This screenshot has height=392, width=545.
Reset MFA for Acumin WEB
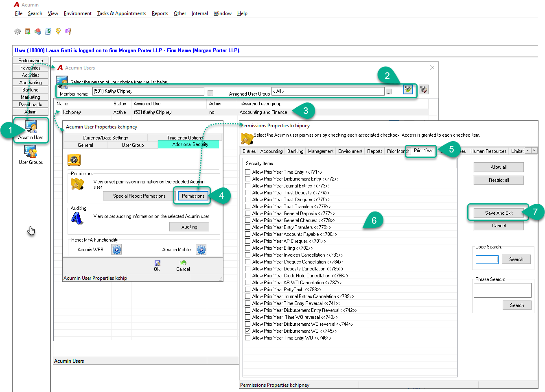[117, 250]
